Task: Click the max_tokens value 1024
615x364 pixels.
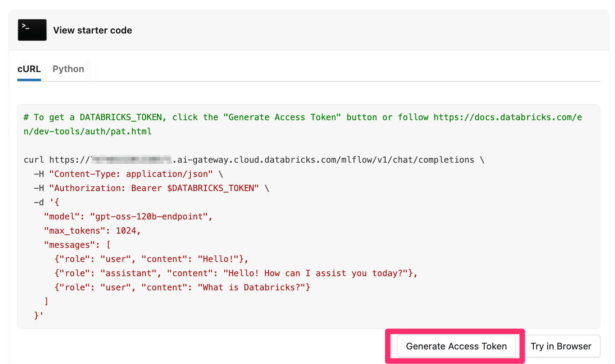Action: click(126, 231)
